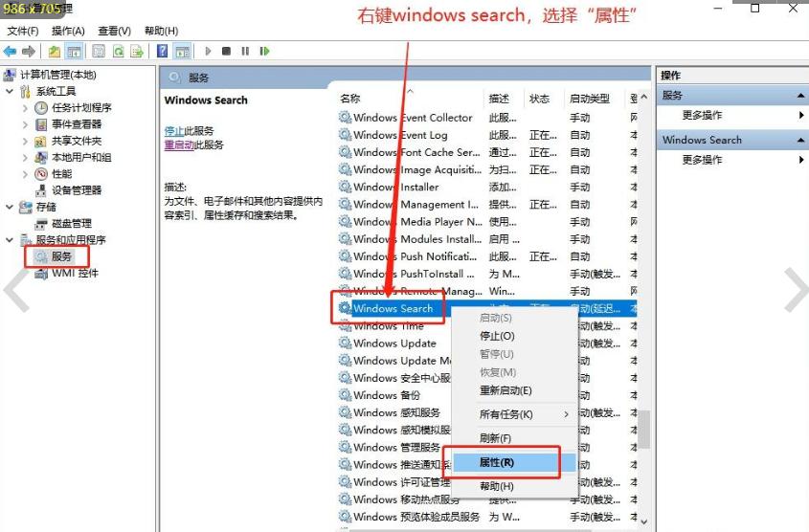Open 查看(V) menu

pos(114,31)
